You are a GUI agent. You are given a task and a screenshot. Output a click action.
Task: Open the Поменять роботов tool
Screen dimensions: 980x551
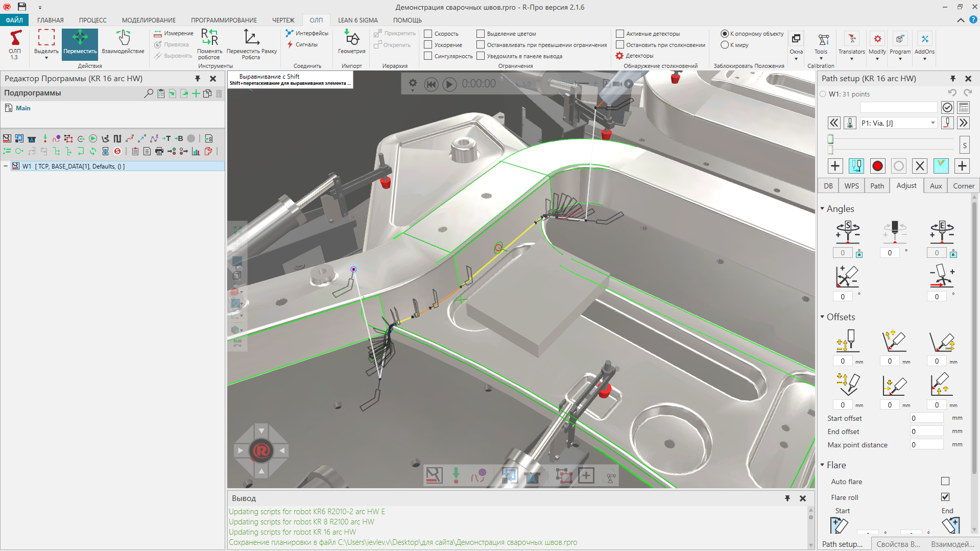pyautogui.click(x=209, y=43)
